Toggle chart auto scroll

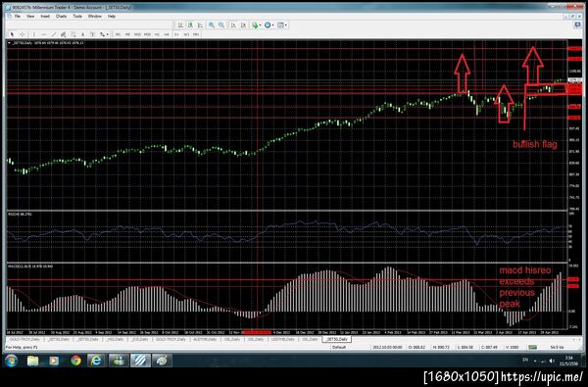233,25
